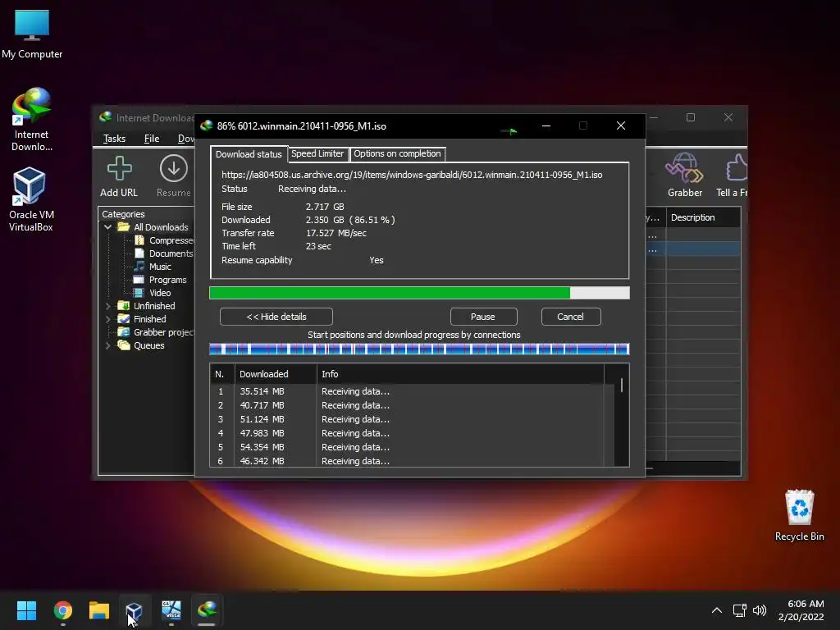Open File menu in IDM main window
This screenshot has width=840, height=630.
[152, 139]
